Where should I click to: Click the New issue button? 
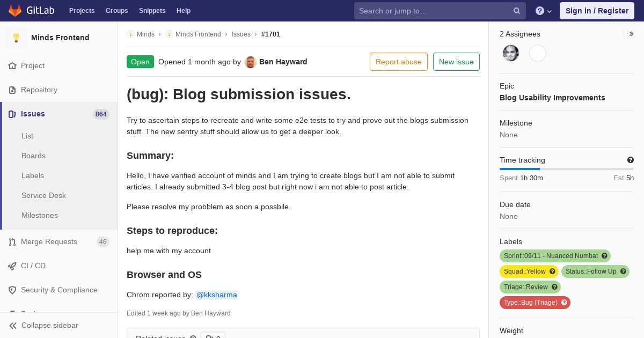pyautogui.click(x=456, y=62)
